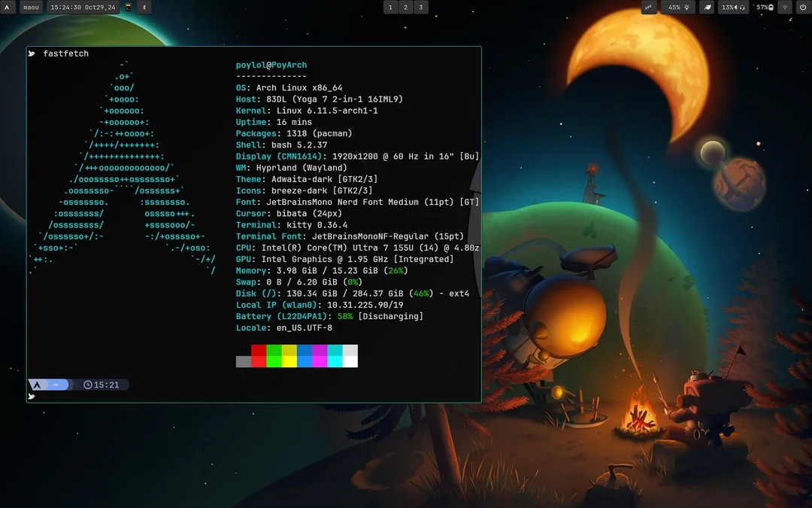The image size is (812, 508).
Task: Click the Local IP (wlan0) line
Action: 320,304
